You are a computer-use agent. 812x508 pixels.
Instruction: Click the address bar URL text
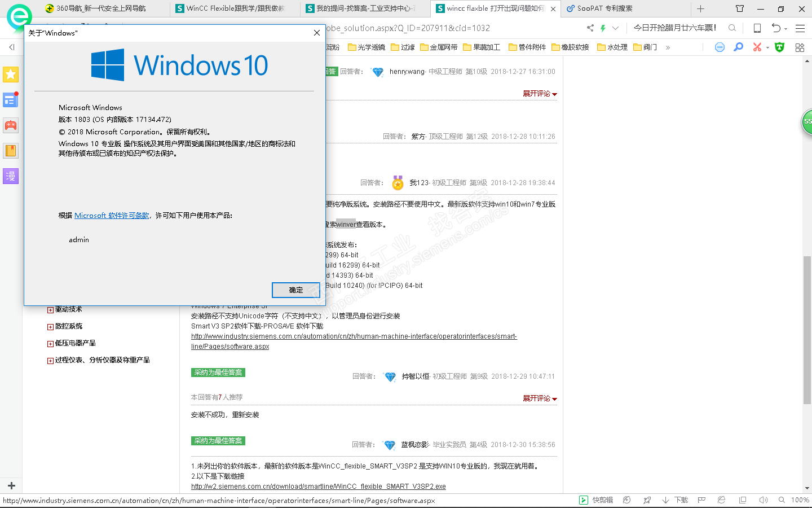(408, 28)
